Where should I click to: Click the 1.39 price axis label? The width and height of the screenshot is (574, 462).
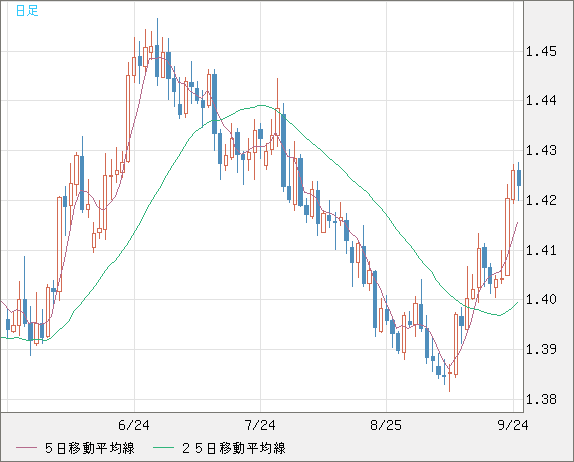pos(541,349)
